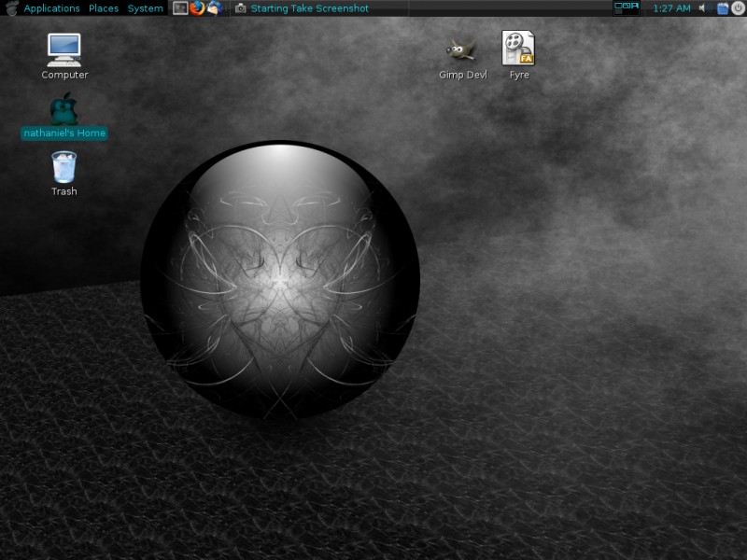This screenshot has width=747, height=560.
Task: Click the power shutdown button
Action: click(738, 8)
